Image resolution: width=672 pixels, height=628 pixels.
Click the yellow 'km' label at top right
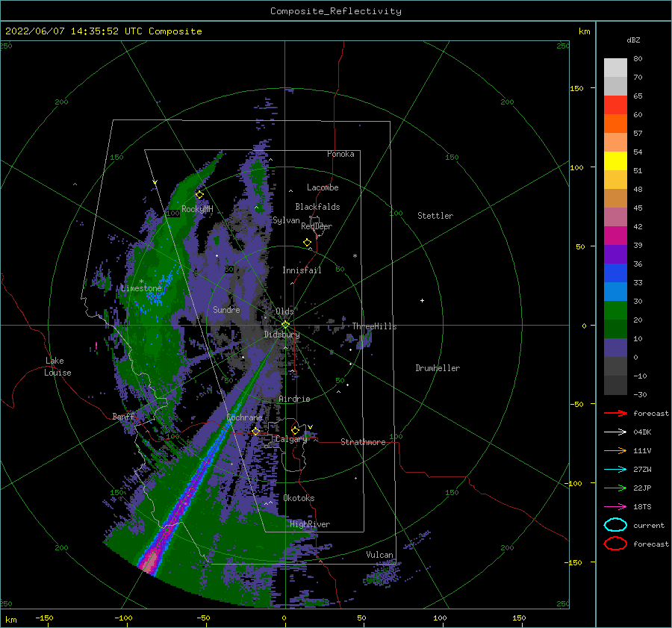point(585,31)
